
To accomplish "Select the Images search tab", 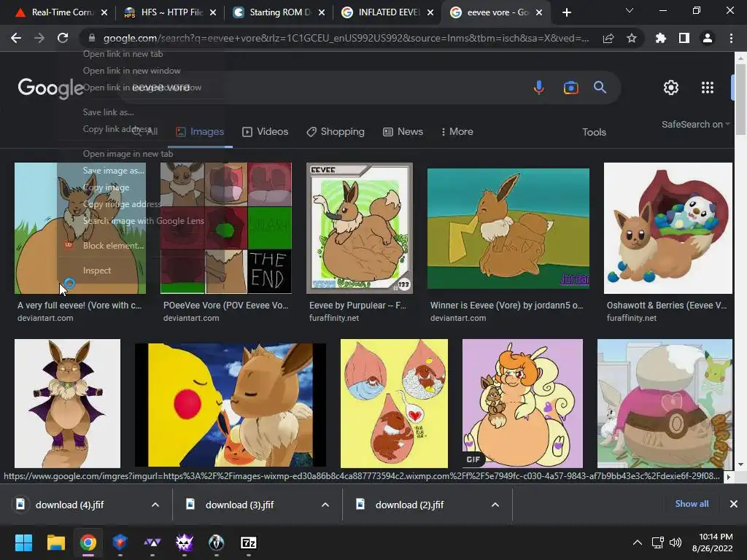I will tap(200, 131).
